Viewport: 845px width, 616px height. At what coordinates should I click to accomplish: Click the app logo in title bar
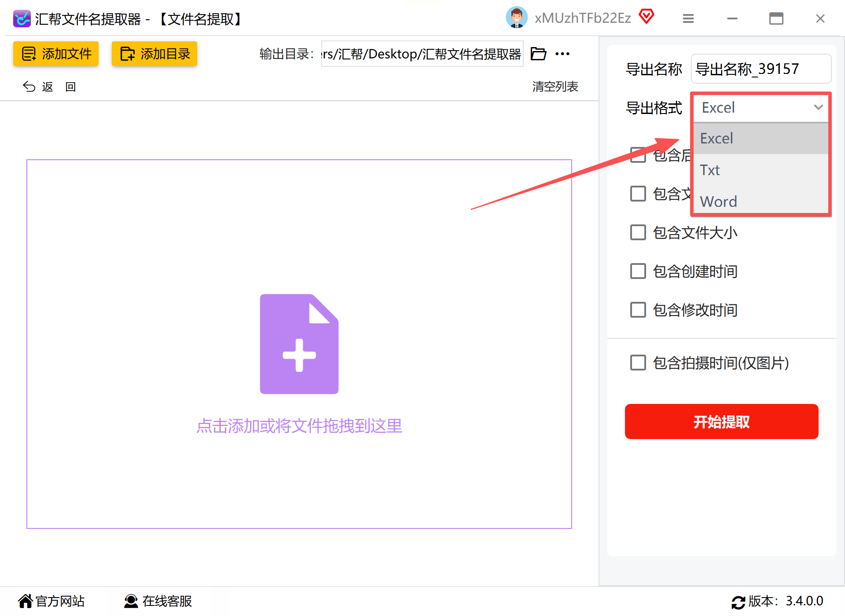click(22, 19)
